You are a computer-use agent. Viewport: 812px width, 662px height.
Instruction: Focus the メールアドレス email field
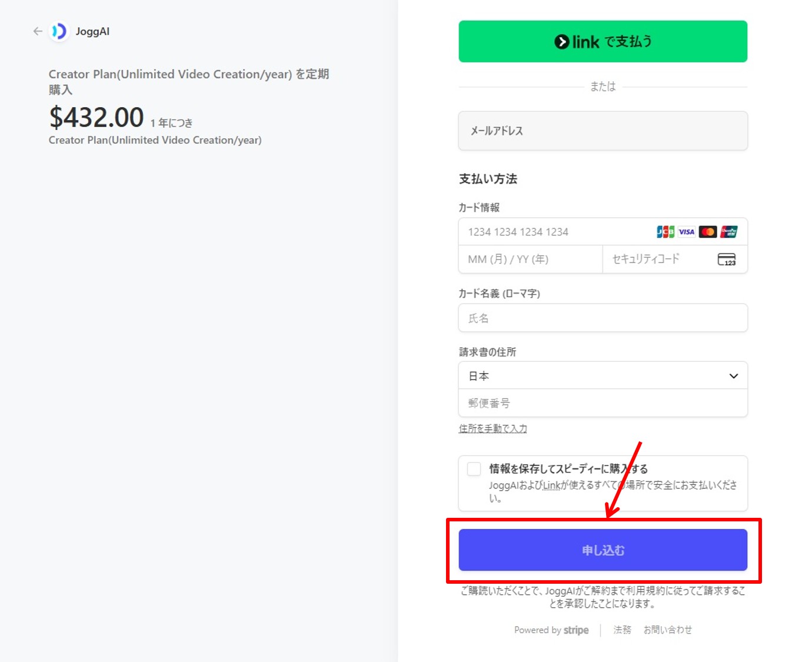(603, 131)
